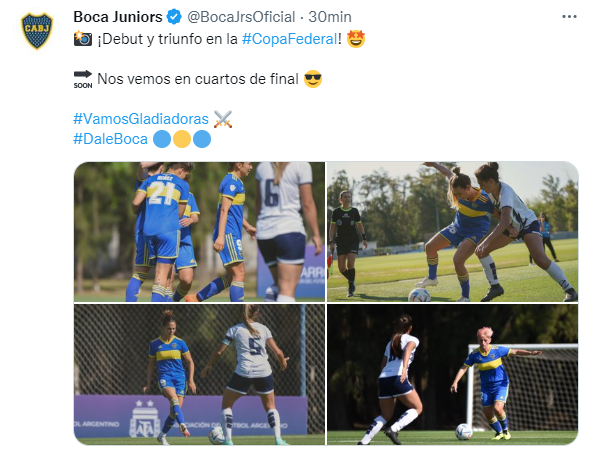Click the blue verified badge icon
The height and width of the screenshot is (456, 590).
(174, 17)
